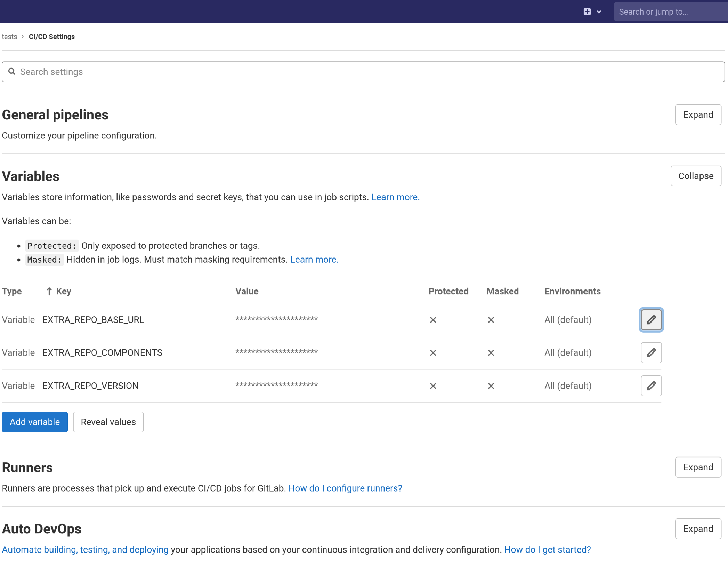Open 'How do I configure runners?' link
This screenshot has height=564, width=728.
[345, 488]
